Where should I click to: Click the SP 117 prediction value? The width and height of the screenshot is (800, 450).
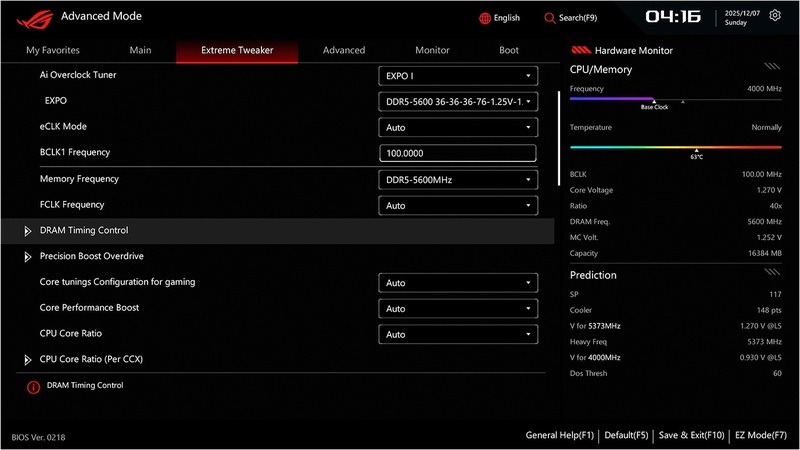(776, 294)
